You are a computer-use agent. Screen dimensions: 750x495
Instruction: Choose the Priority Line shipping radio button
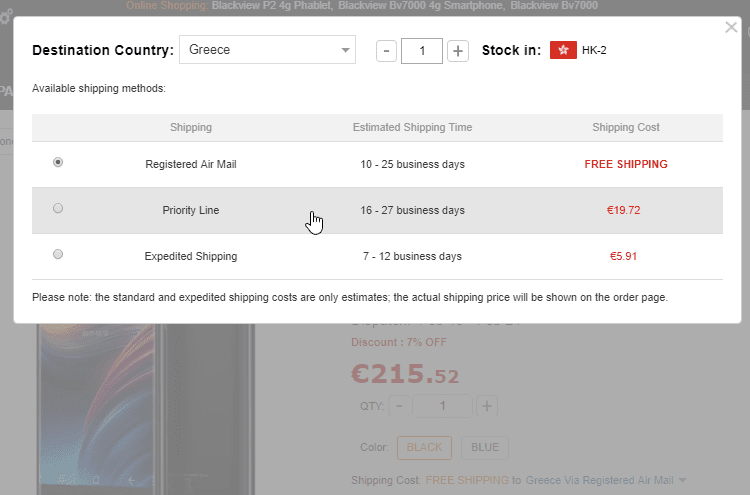(58, 208)
